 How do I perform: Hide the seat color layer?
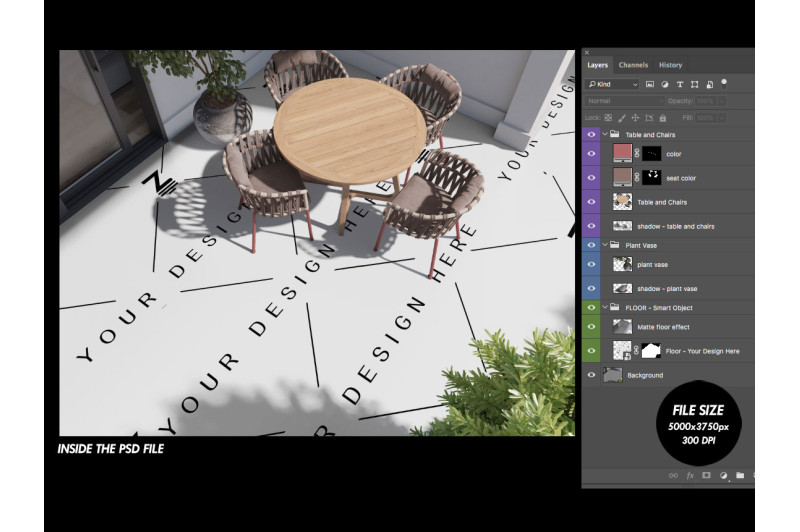[591, 178]
